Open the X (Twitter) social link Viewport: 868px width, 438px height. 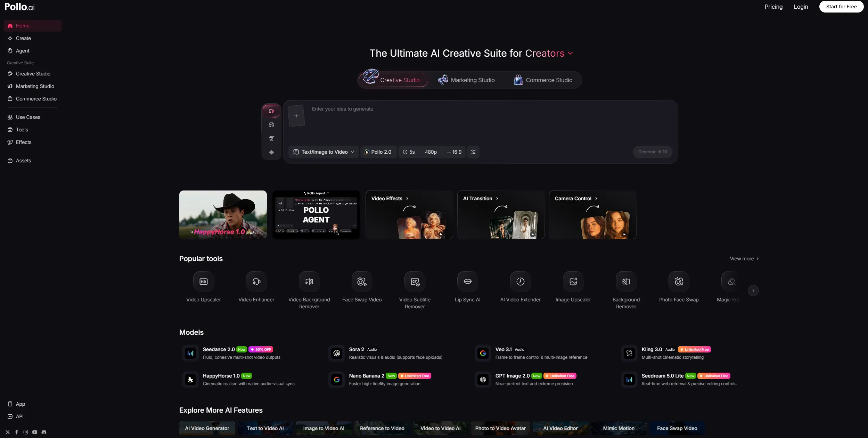[8, 432]
